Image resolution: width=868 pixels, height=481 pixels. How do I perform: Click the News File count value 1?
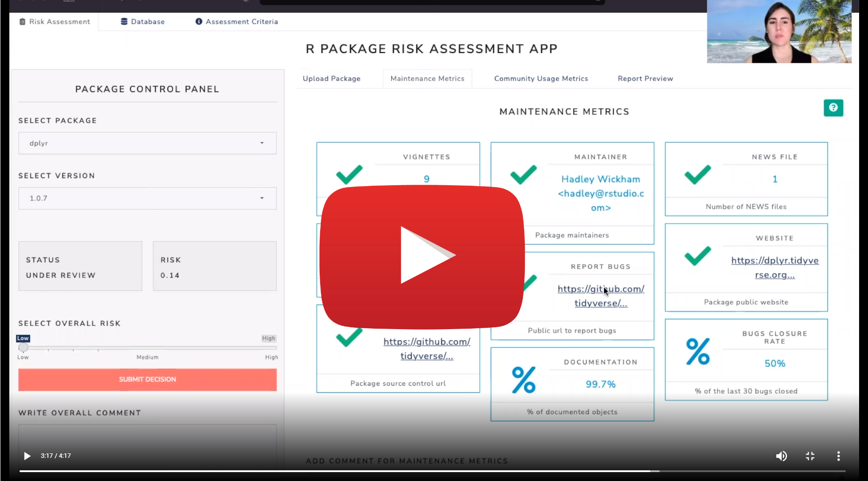click(x=775, y=179)
